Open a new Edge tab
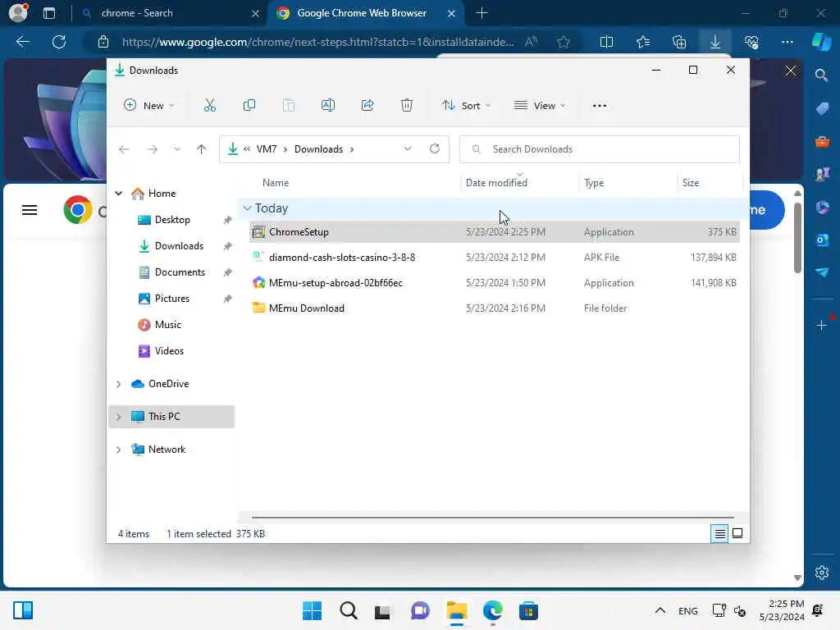Screen dimensions: 840x630 click(x=482, y=13)
